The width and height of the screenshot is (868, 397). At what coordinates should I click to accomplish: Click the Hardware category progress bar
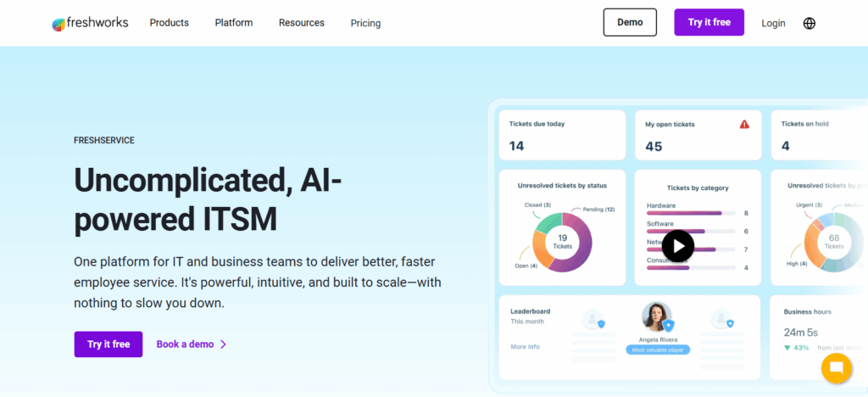point(685,213)
